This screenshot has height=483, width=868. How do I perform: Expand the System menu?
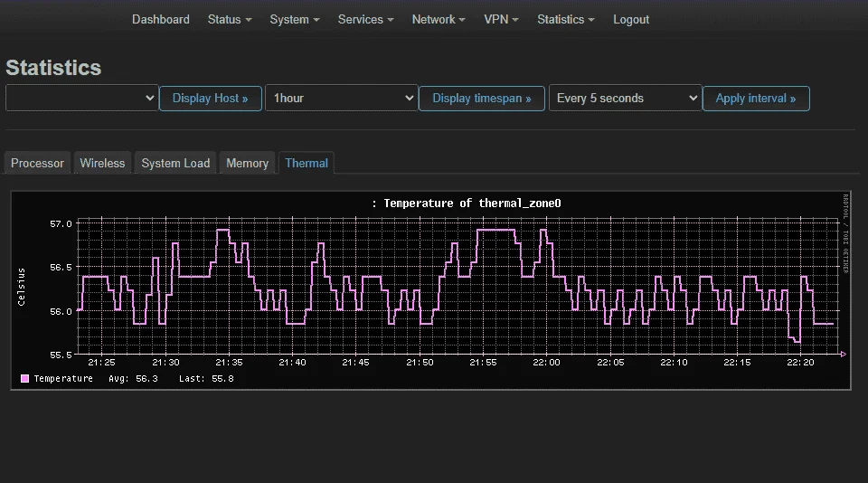click(x=295, y=19)
